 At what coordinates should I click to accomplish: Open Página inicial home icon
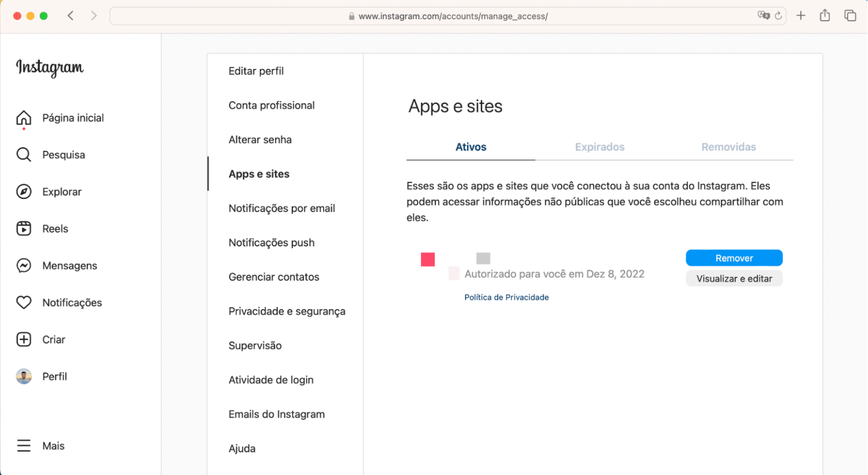(23, 118)
